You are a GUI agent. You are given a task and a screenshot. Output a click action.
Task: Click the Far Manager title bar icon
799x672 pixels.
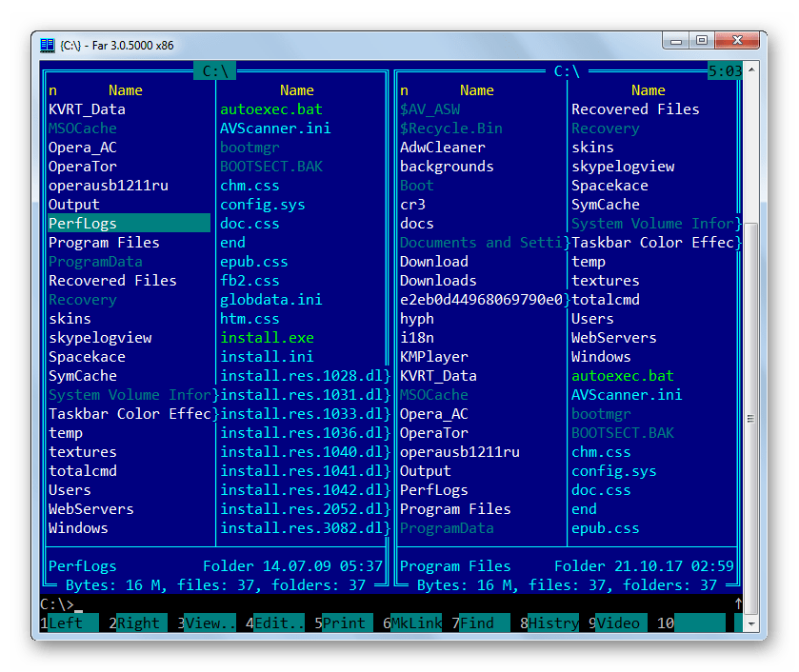48,46
